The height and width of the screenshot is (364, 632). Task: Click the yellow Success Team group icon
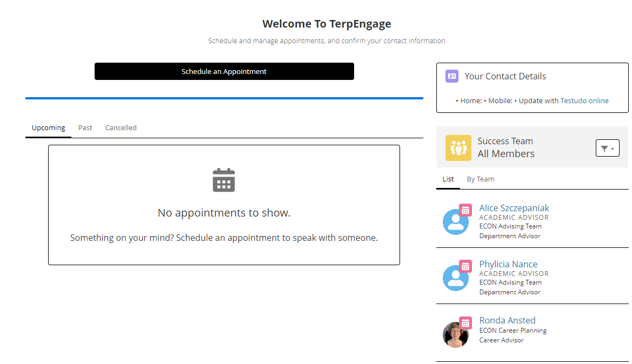(458, 148)
